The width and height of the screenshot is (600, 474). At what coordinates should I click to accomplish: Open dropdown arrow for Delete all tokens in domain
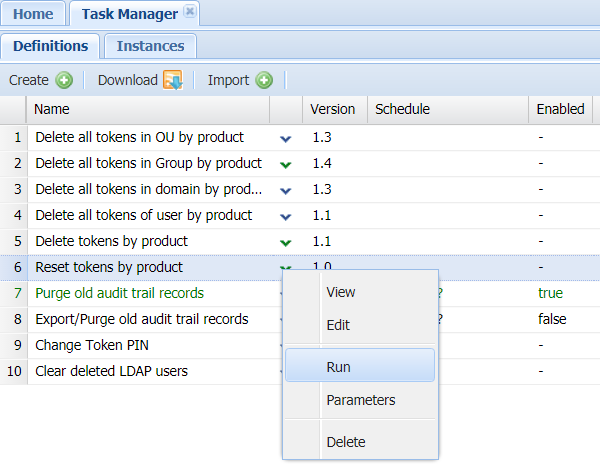(286, 190)
